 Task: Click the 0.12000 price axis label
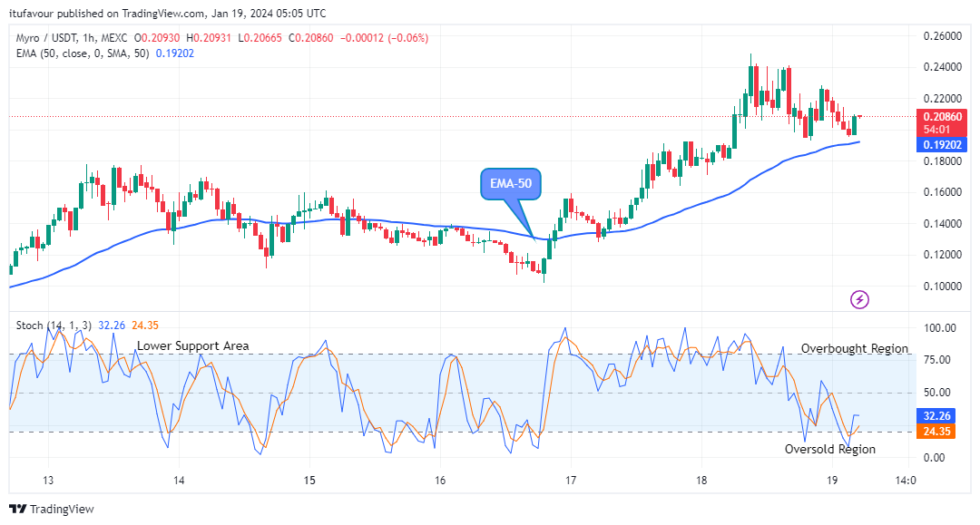point(943,255)
